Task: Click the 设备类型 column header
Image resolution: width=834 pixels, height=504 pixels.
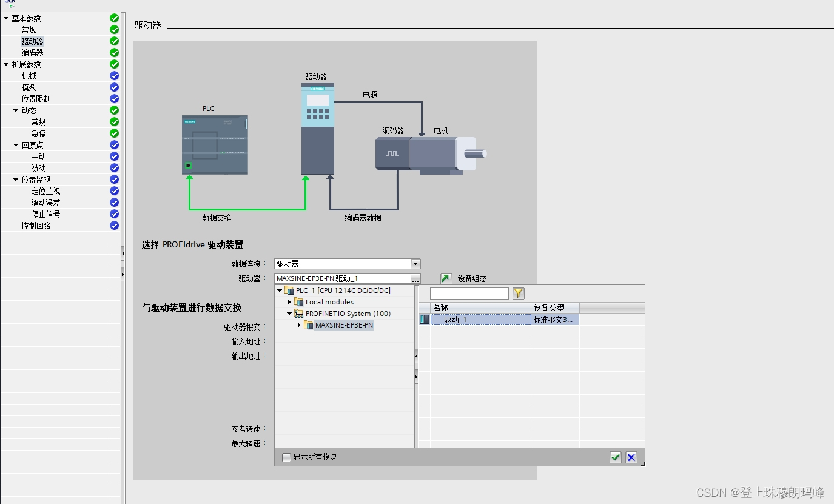Action: [556, 308]
